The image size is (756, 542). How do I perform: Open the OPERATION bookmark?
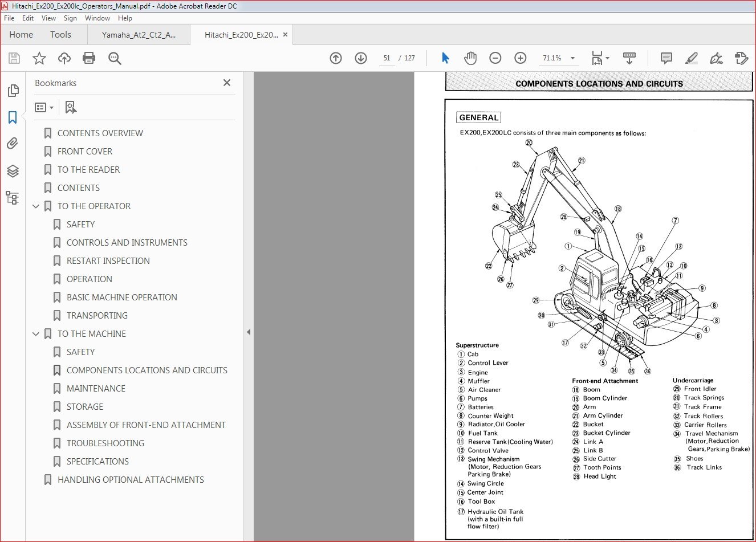click(90, 279)
